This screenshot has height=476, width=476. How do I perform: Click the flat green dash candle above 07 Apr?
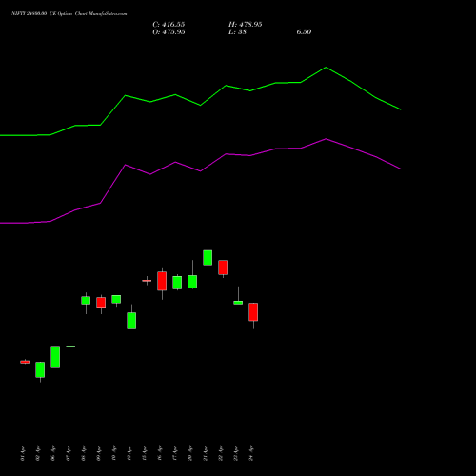point(70,347)
